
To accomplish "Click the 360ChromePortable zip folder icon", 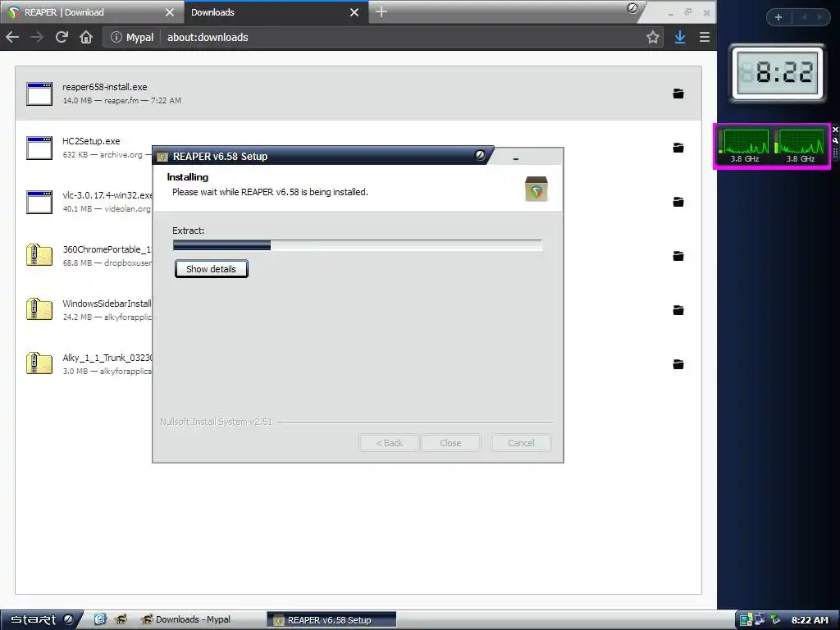I will point(39,256).
